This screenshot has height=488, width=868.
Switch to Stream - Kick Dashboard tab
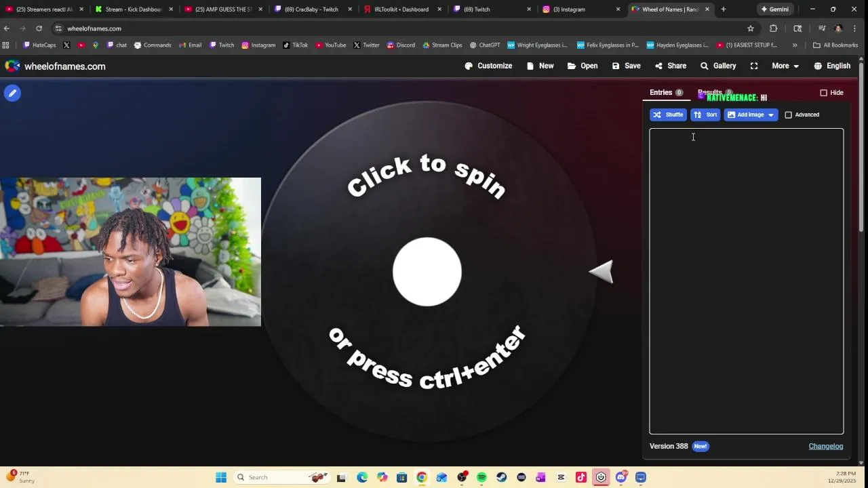point(133,9)
